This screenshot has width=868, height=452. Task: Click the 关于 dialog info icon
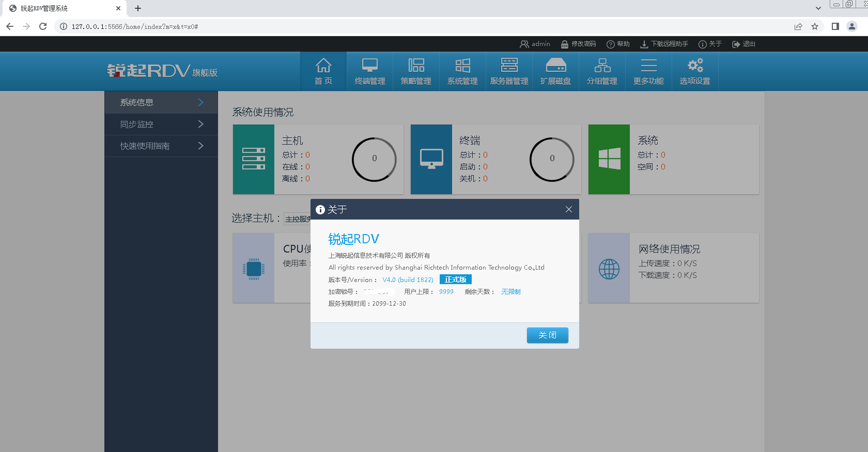pyautogui.click(x=320, y=209)
